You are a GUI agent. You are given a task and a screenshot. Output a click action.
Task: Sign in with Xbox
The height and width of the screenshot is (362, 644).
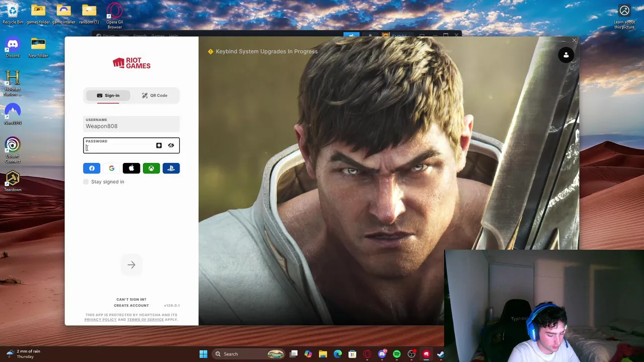coord(151,168)
